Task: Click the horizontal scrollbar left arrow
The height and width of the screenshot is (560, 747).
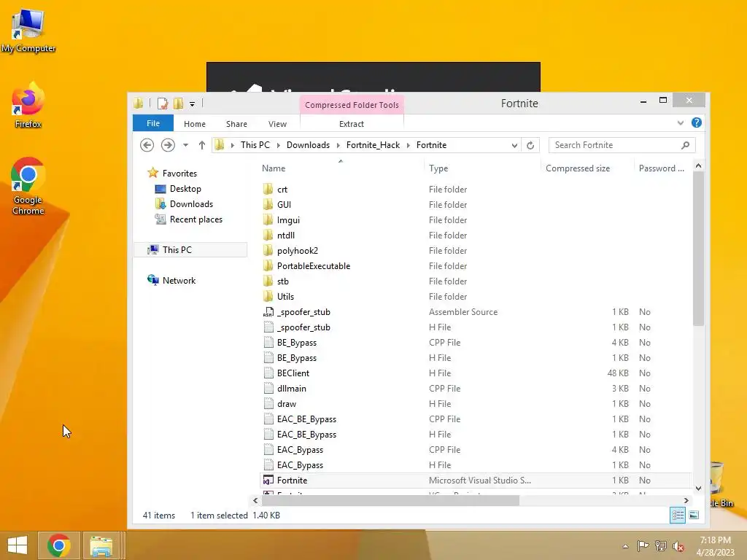Action: pos(255,500)
